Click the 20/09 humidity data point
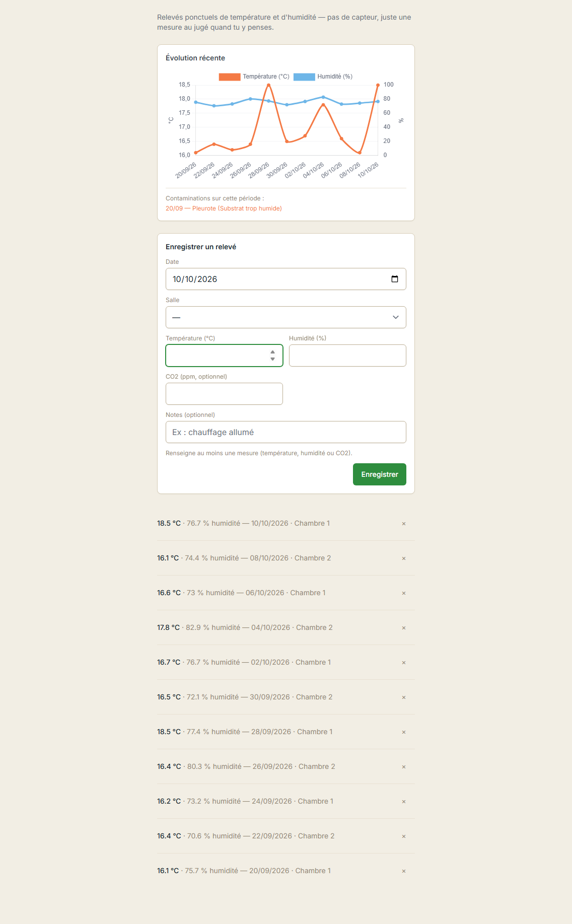 [x=196, y=102]
